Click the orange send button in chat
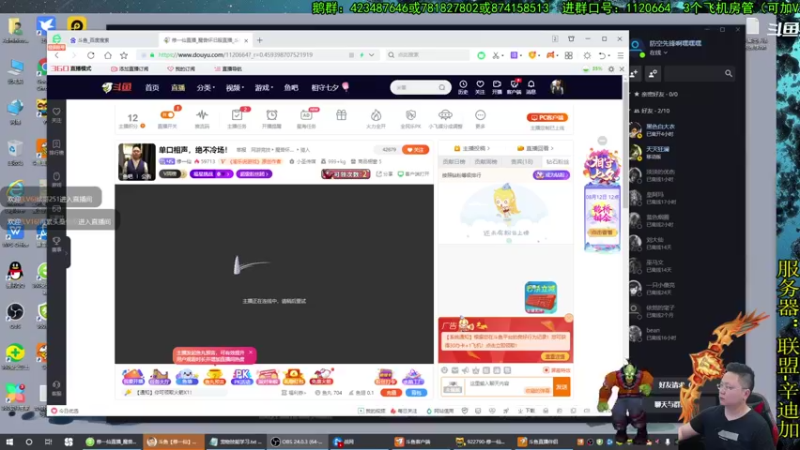 pos(562,387)
